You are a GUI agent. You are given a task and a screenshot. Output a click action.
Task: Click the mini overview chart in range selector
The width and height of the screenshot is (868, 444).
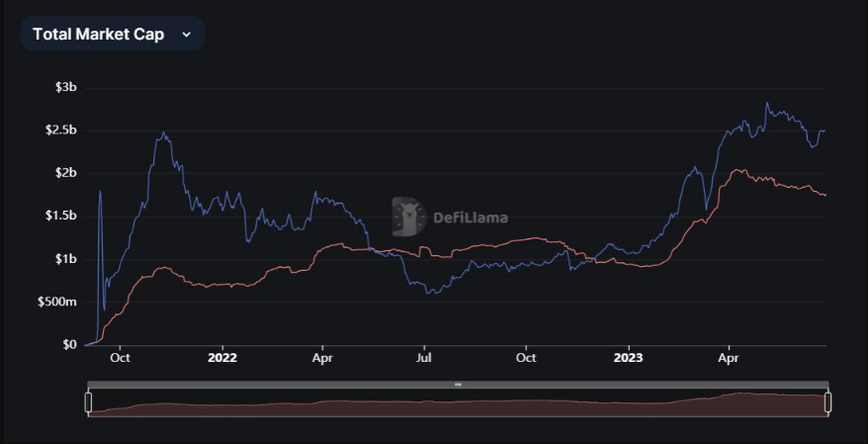[x=458, y=403]
